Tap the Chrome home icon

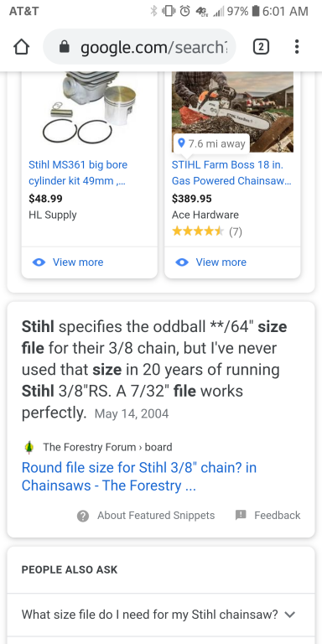21,47
